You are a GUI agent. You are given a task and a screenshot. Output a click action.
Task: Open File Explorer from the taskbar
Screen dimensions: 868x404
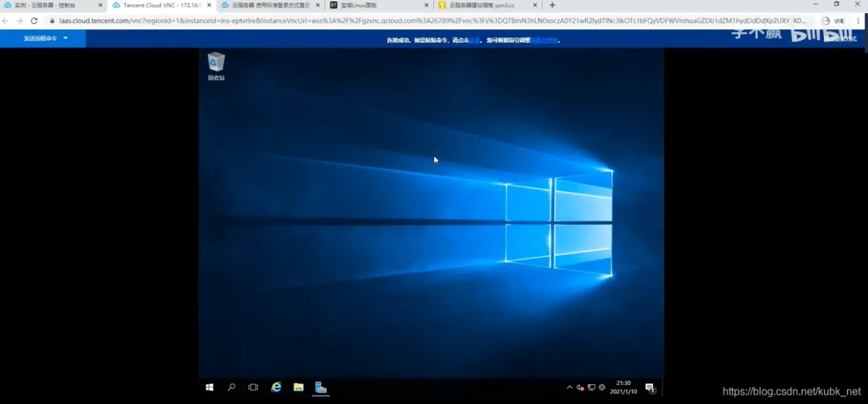(298, 387)
